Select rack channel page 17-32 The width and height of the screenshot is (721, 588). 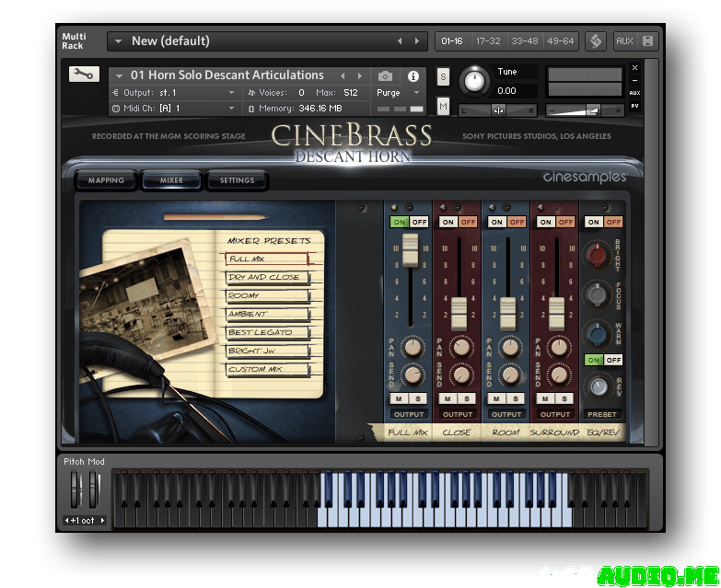coord(486,41)
